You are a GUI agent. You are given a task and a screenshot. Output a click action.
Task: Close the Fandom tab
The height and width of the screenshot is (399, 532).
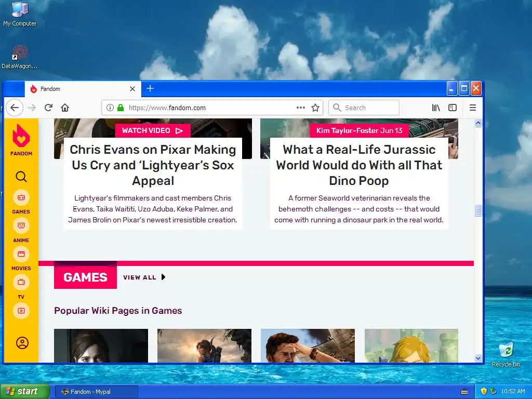(132, 89)
